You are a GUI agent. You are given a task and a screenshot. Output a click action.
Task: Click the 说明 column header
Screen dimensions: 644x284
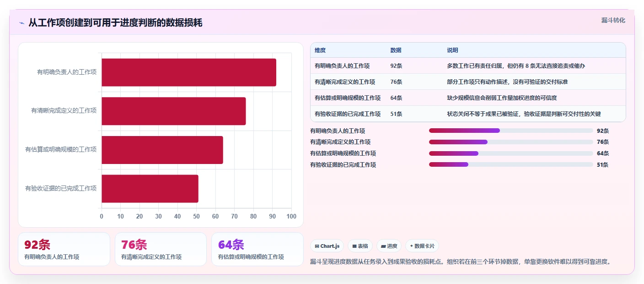click(452, 50)
